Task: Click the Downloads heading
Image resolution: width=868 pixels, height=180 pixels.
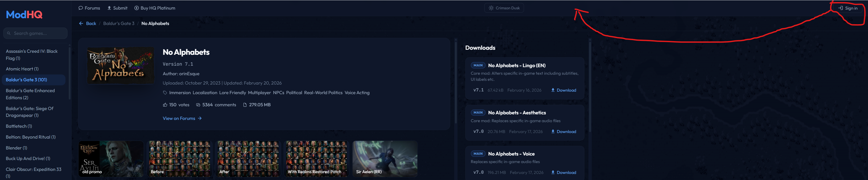Action: pos(480,48)
